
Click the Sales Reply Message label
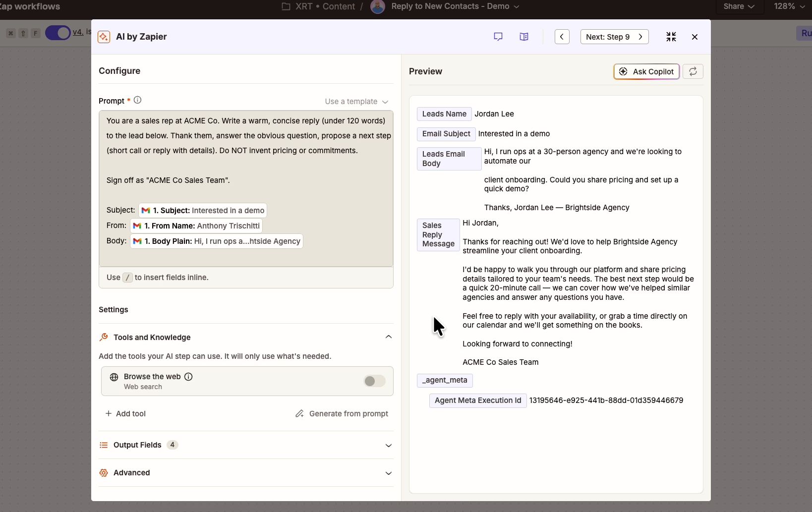pos(438,234)
